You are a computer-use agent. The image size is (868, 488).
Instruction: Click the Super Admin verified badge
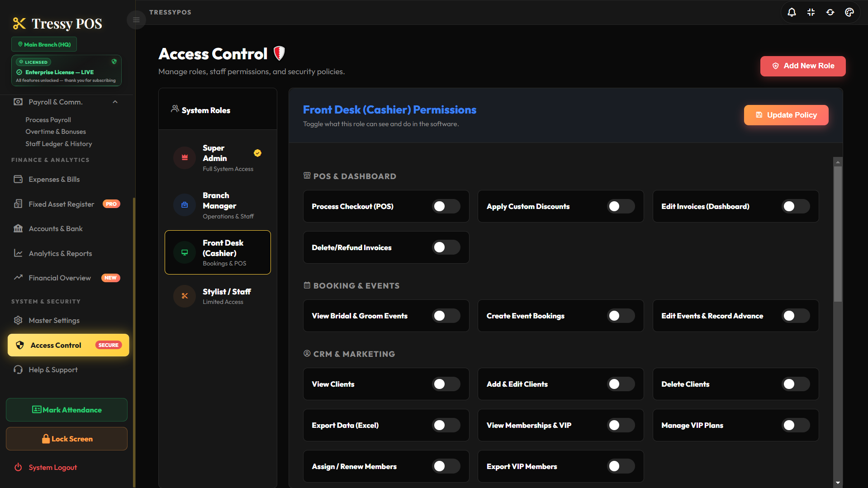[x=257, y=153]
